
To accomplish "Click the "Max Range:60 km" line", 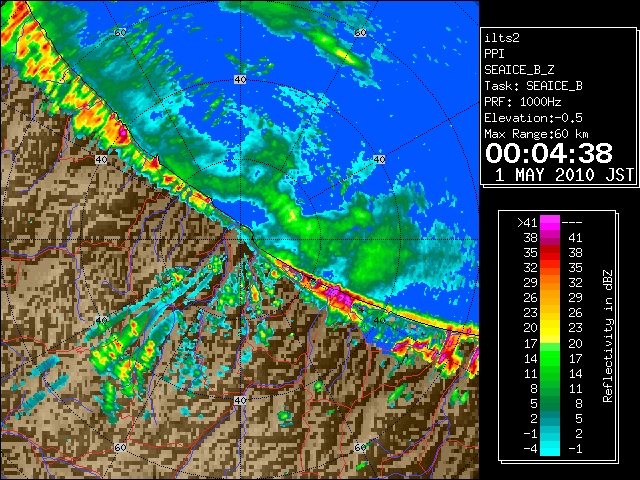I will pos(536,134).
